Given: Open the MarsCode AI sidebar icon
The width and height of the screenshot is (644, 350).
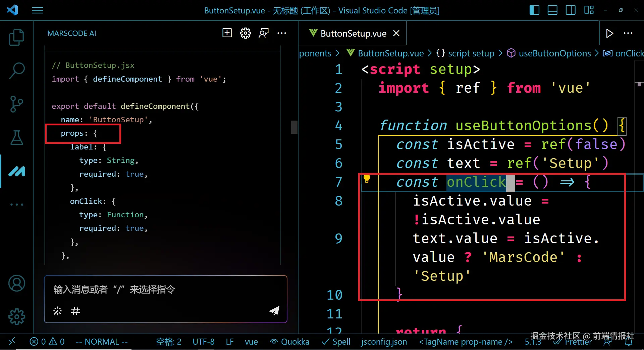Looking at the screenshot, I should pos(16,171).
